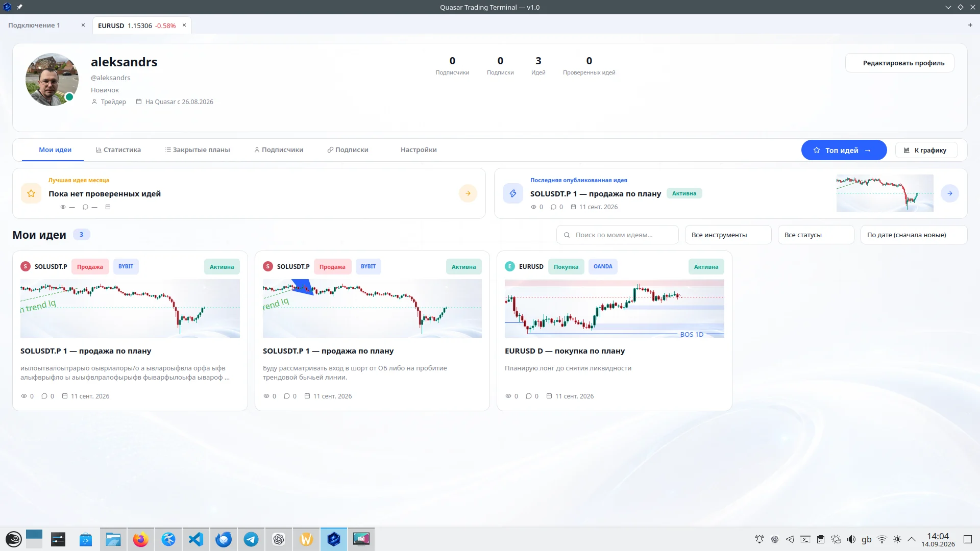The width and height of the screenshot is (980, 551).
Task: Open the Все инструменты dropdown
Action: click(728, 235)
